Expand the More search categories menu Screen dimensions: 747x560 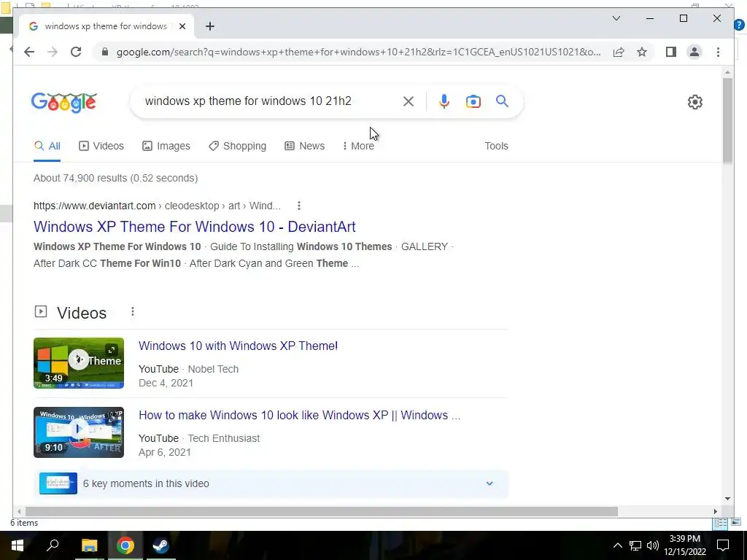[358, 146]
